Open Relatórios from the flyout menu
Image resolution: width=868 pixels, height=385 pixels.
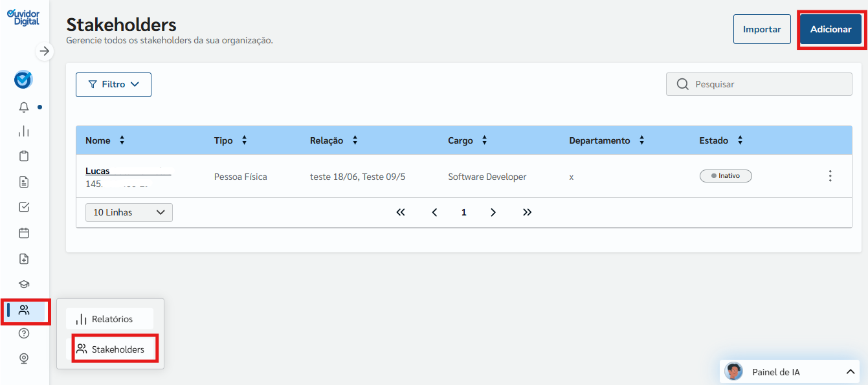click(110, 319)
